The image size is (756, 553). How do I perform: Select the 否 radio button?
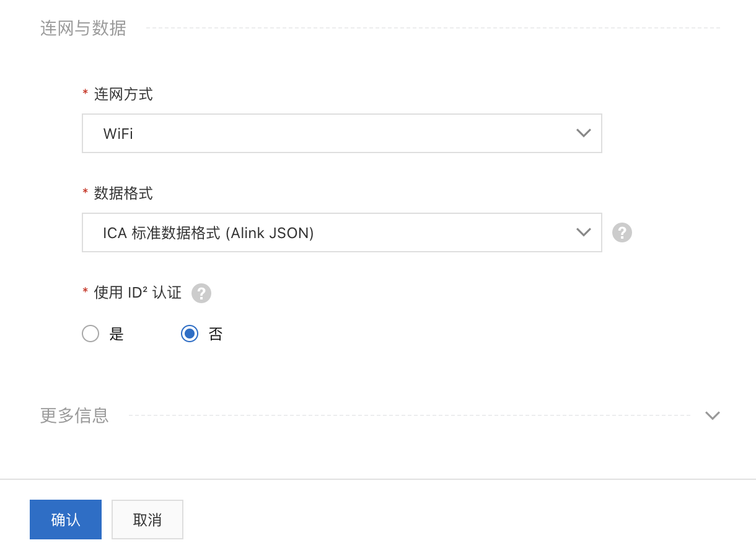pos(190,334)
